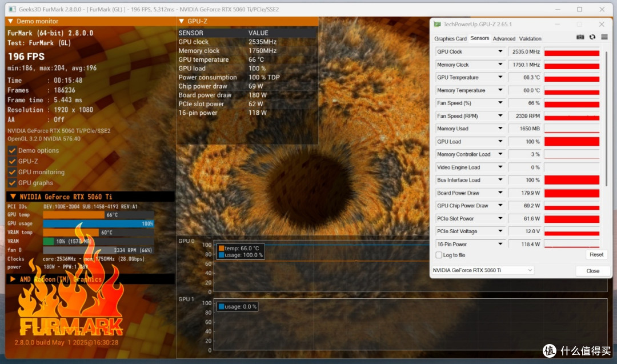This screenshot has height=364, width=617.
Task: Click the GPU-Z screenshot camera icon
Action: click(x=580, y=37)
